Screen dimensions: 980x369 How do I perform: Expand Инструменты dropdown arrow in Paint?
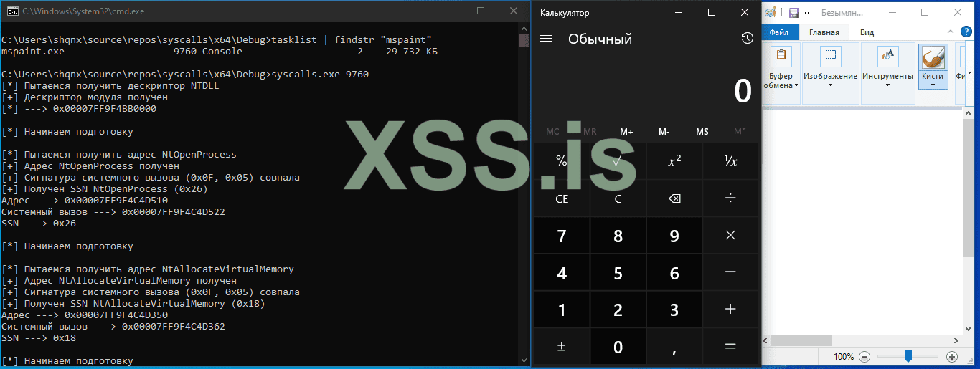(x=887, y=85)
